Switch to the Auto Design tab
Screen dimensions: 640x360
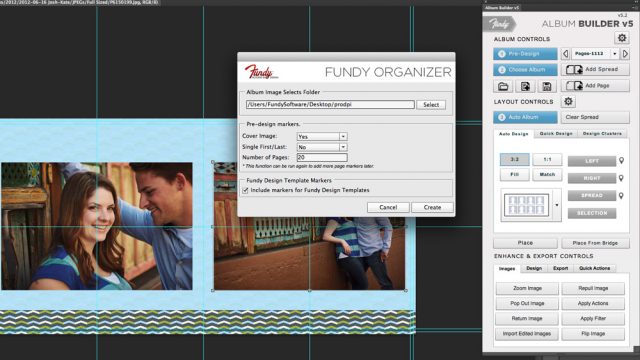coord(513,134)
